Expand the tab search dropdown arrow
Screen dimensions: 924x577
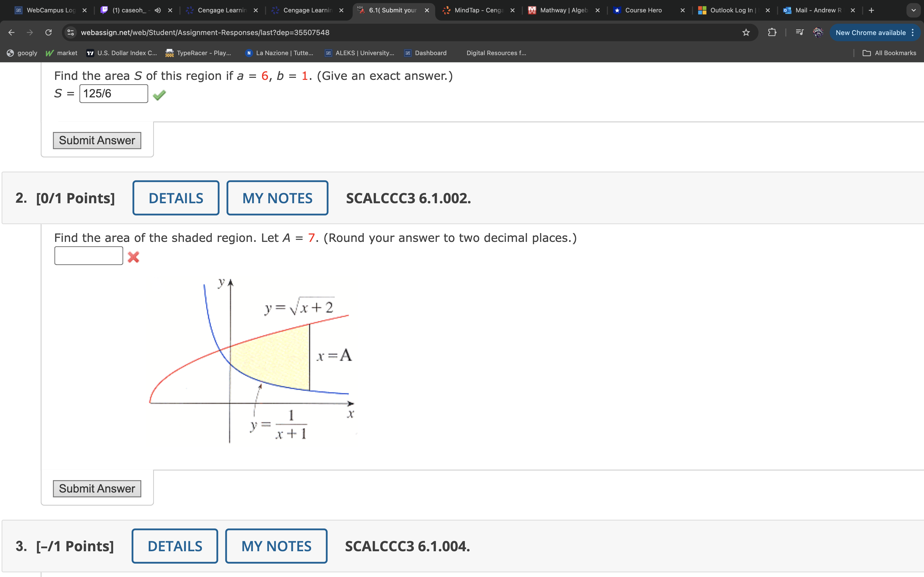[913, 10]
